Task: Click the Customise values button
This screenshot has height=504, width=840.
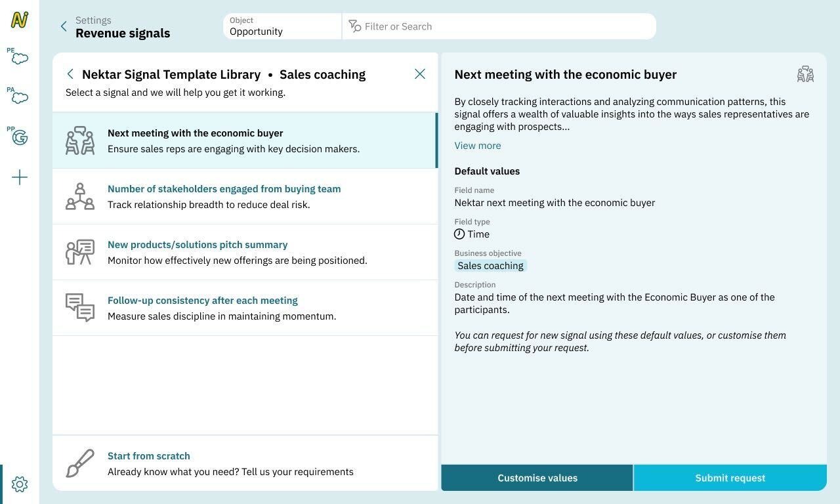Action: 537,478
